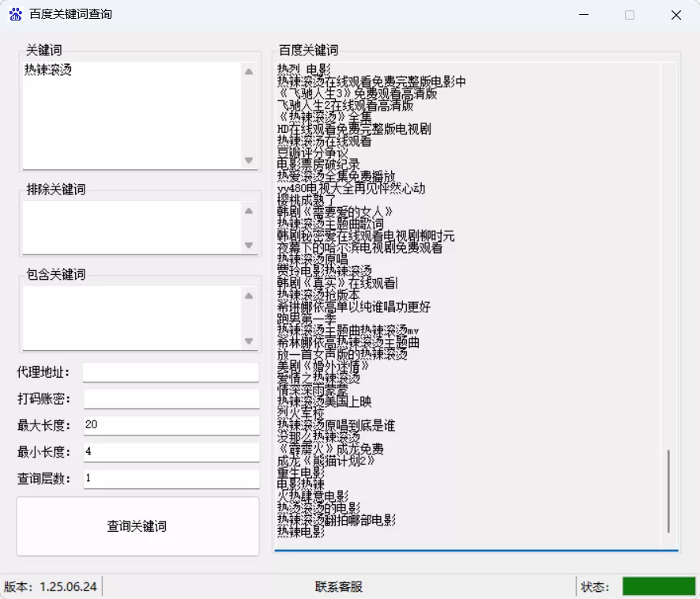Viewport: 700px width, 599px height.
Task: Select the result 电影票房破纪录
Action: pyautogui.click(x=318, y=164)
